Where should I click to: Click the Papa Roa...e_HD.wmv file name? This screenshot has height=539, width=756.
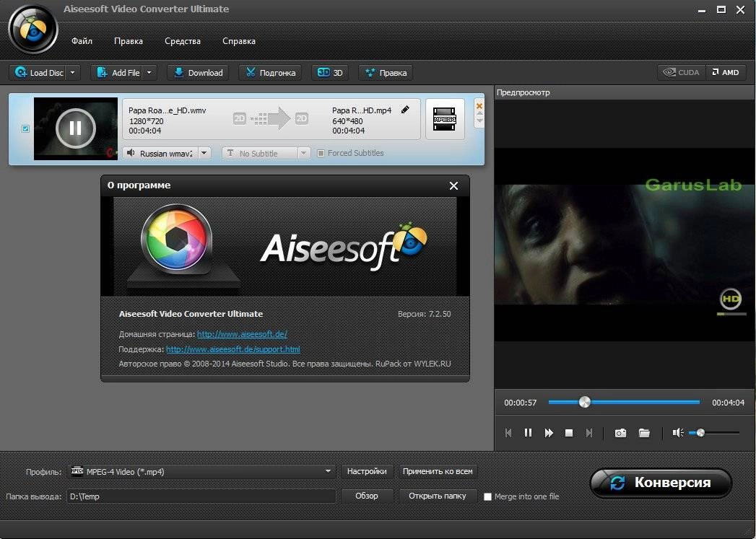[168, 110]
